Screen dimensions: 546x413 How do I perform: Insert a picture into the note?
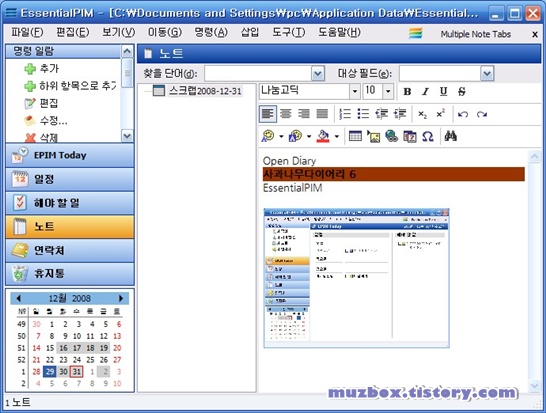(x=373, y=136)
